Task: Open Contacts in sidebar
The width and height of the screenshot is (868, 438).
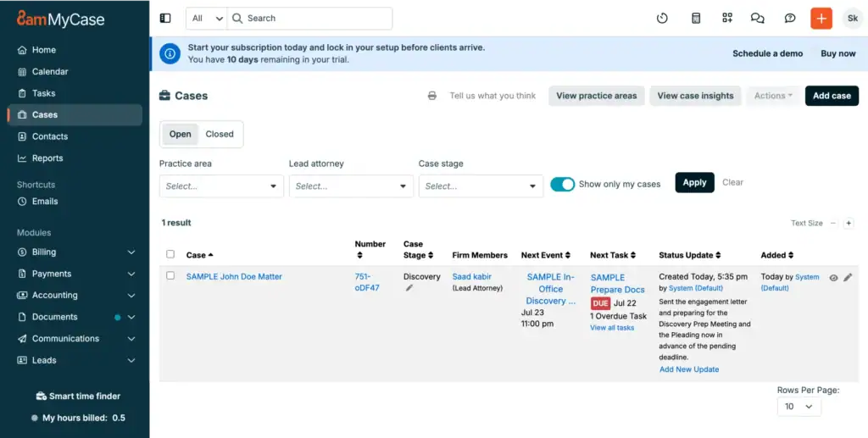Action: [75, 136]
